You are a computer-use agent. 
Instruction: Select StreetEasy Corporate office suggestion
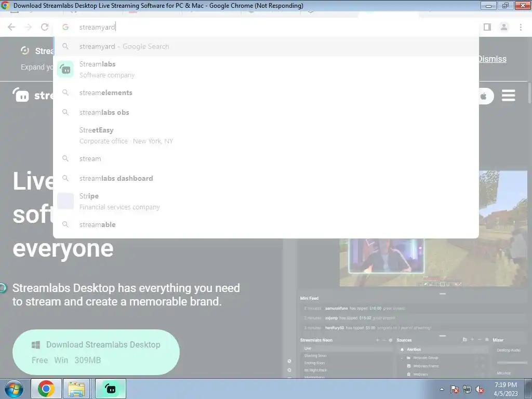[x=267, y=136]
